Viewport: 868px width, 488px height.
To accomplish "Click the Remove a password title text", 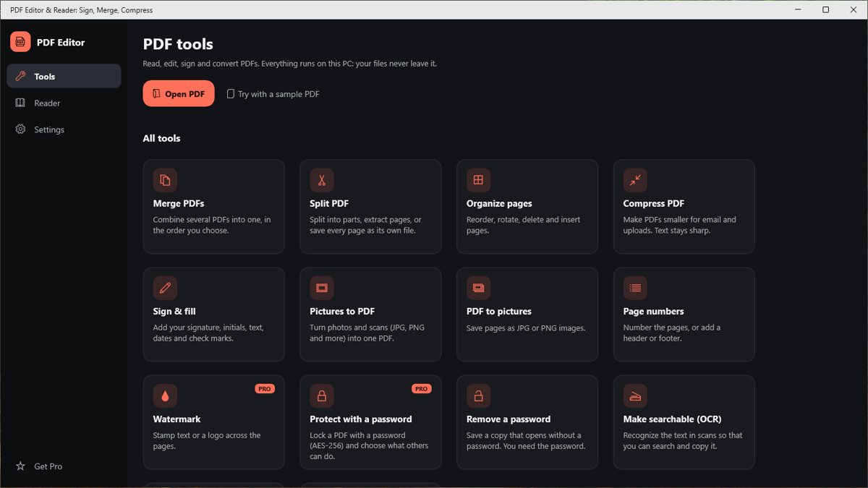I will click(x=509, y=419).
